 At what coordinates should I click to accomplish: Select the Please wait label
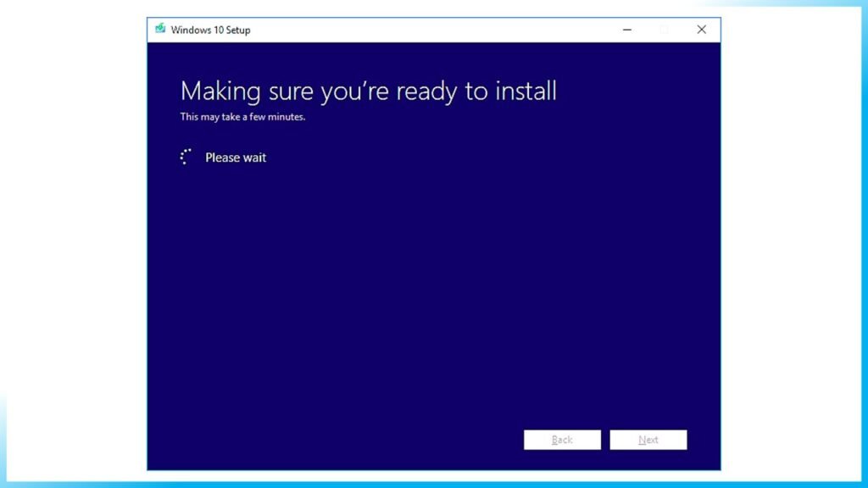point(236,158)
